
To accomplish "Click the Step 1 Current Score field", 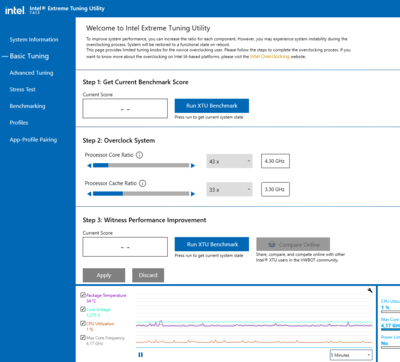I will click(125, 108).
